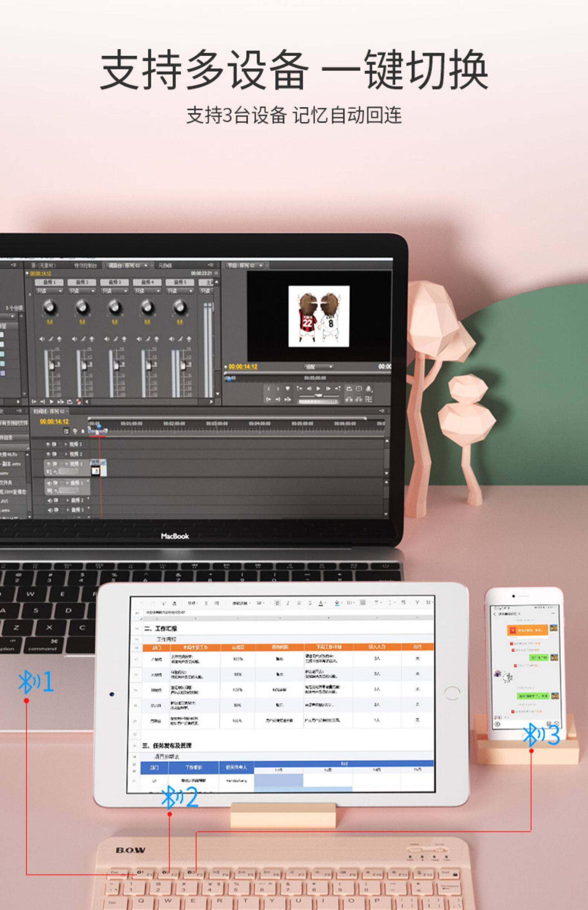
Task: Open the 只读 automation dropdown for 音频 4
Action: click(x=147, y=291)
